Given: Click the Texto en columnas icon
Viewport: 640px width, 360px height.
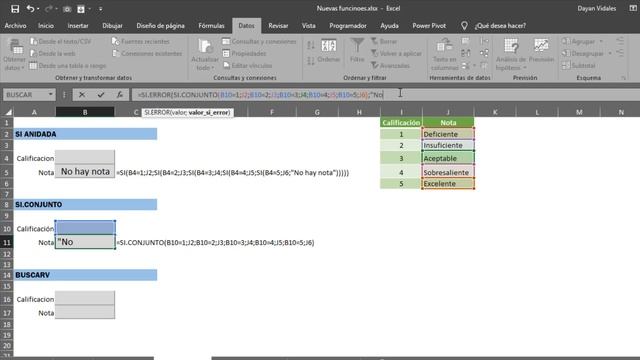Looking at the screenshot, I should (444, 46).
